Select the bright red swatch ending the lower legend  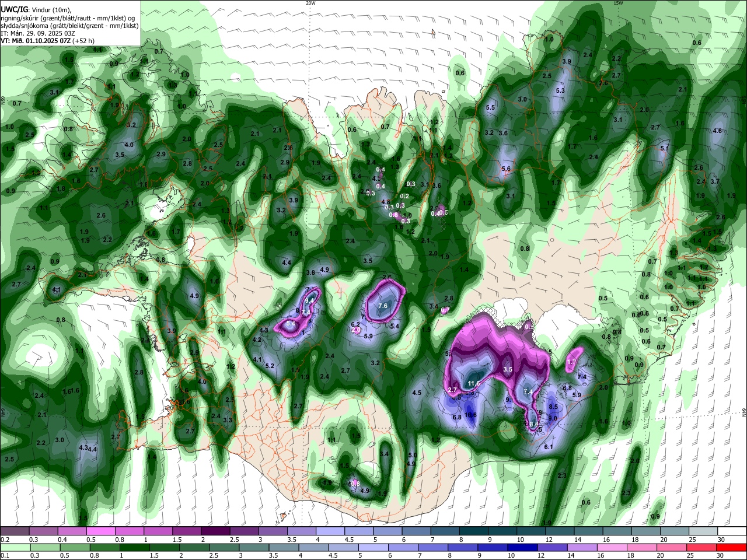[732, 547]
